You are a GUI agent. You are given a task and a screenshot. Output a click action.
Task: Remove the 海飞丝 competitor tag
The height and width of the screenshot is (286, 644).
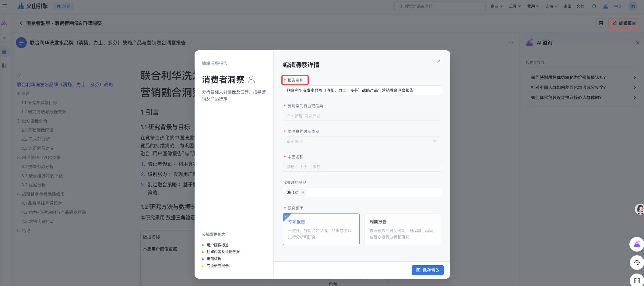coord(303,192)
